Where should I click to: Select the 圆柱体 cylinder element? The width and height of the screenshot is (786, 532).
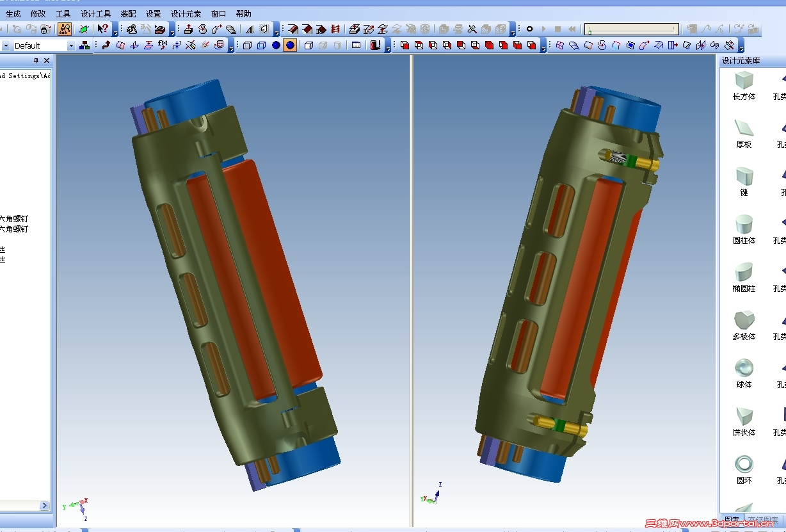[744, 230]
